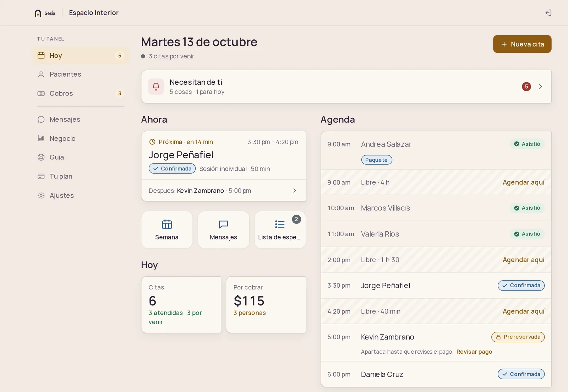The width and height of the screenshot is (568, 392).
Task: Click the Sesia logo icon
Action: coord(38,13)
